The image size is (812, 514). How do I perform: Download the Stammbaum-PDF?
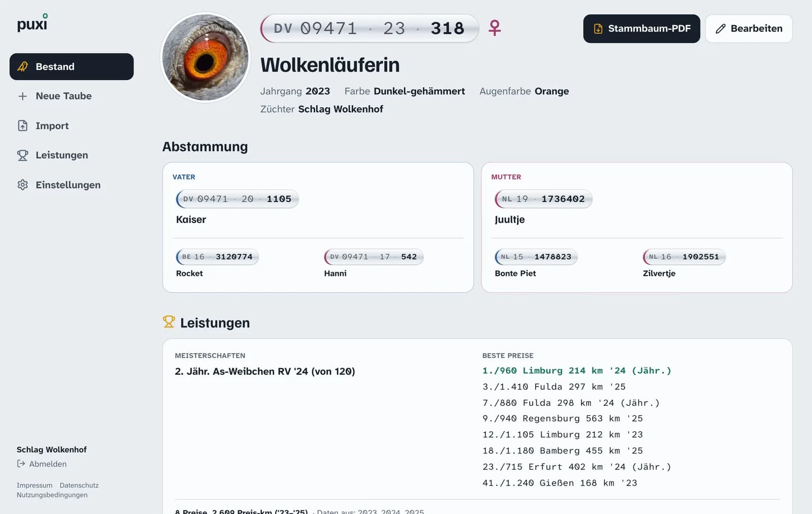click(x=641, y=28)
